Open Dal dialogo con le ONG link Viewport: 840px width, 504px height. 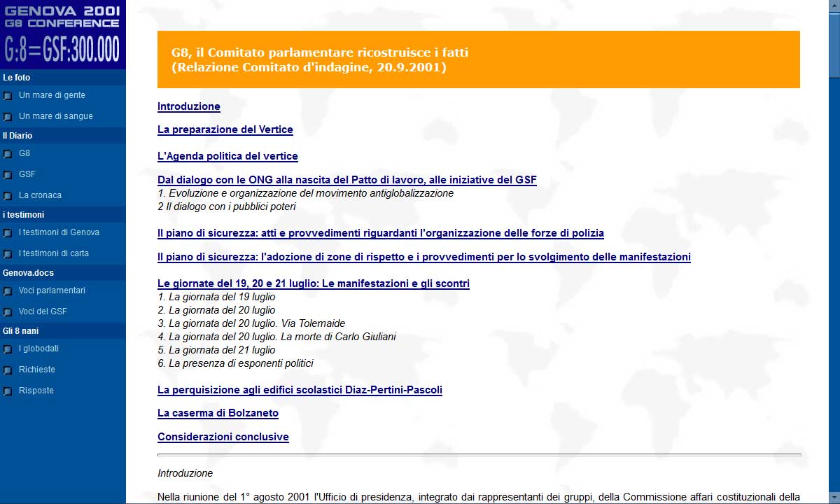(x=347, y=180)
